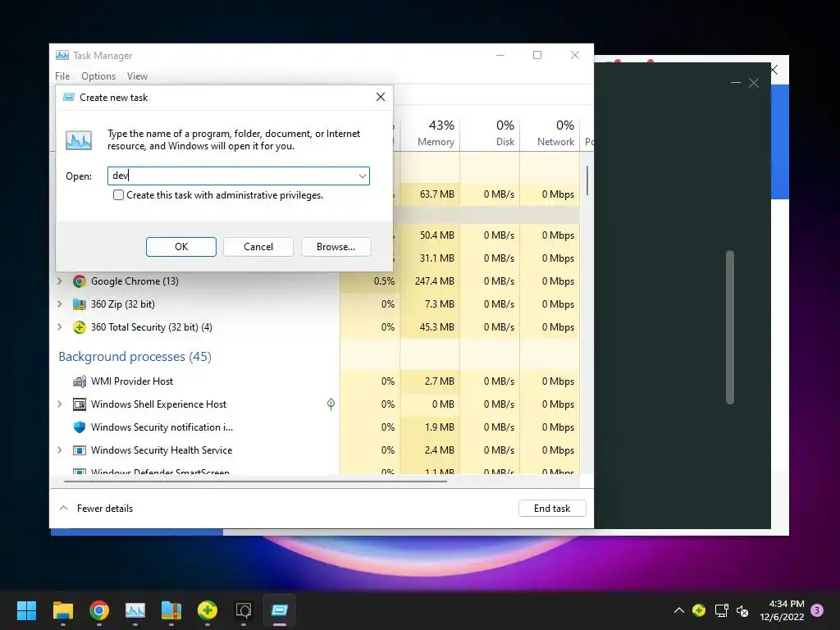
Task: Select 360 Total Security 45.3 MB cell
Action: pyautogui.click(x=430, y=327)
